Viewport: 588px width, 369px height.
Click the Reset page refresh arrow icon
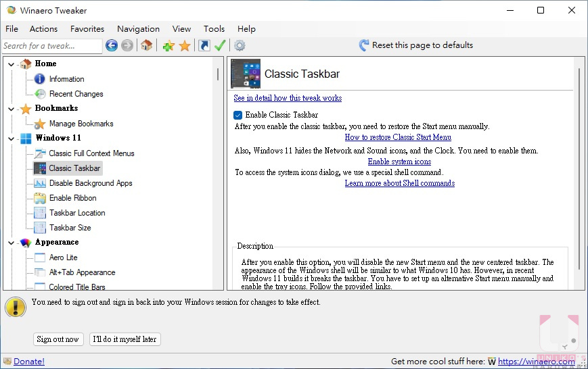364,45
